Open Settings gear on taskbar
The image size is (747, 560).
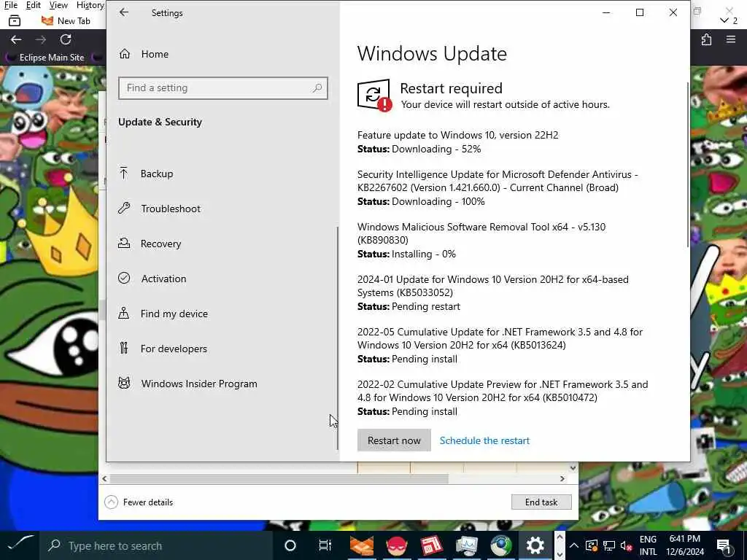pyautogui.click(x=535, y=545)
